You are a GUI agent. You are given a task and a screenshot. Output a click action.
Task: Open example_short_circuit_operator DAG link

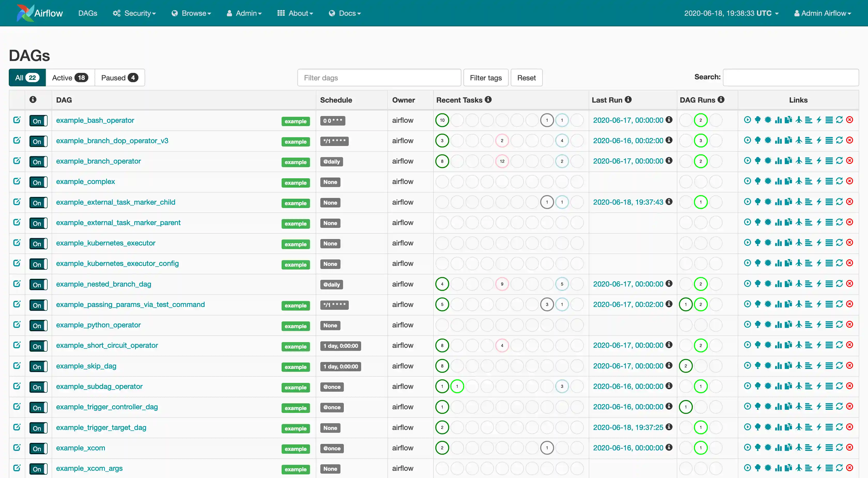[107, 345]
